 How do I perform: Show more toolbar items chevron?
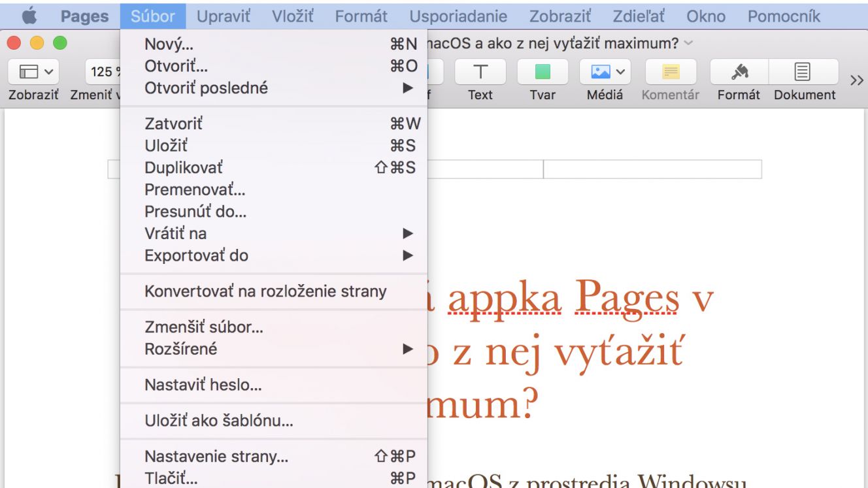click(856, 80)
